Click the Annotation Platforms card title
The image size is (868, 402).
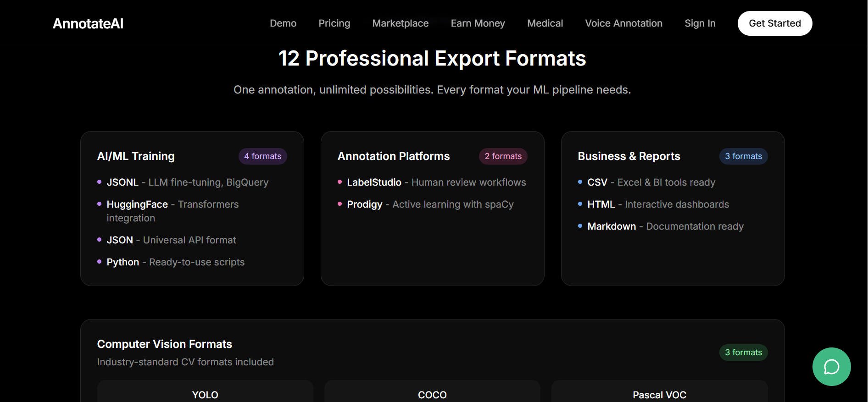(x=394, y=156)
